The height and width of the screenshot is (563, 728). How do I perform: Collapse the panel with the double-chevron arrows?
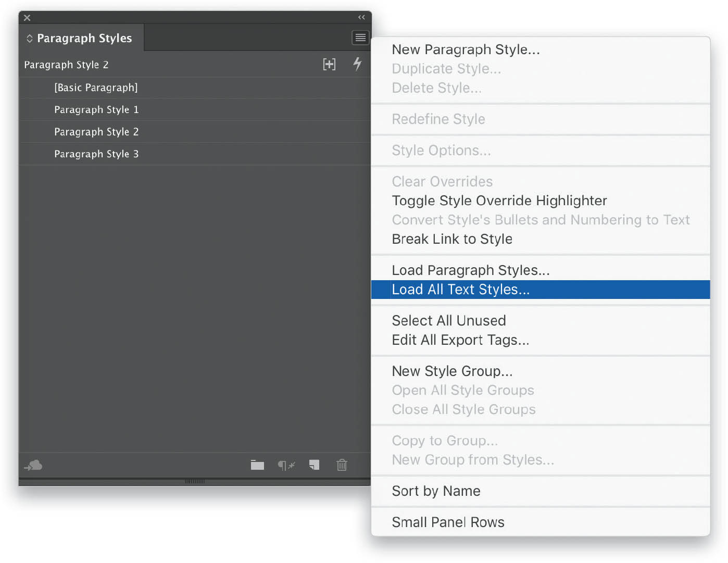pyautogui.click(x=361, y=17)
